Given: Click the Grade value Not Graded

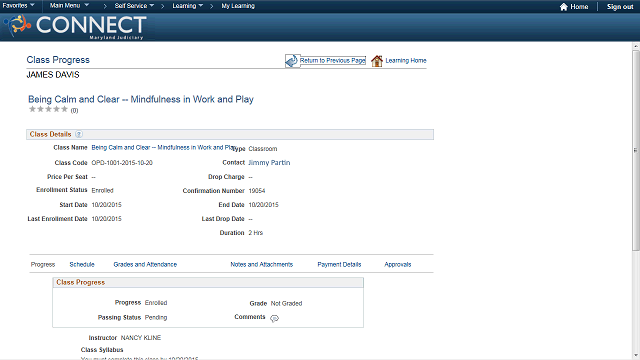Looking at the screenshot, I should [x=286, y=303].
